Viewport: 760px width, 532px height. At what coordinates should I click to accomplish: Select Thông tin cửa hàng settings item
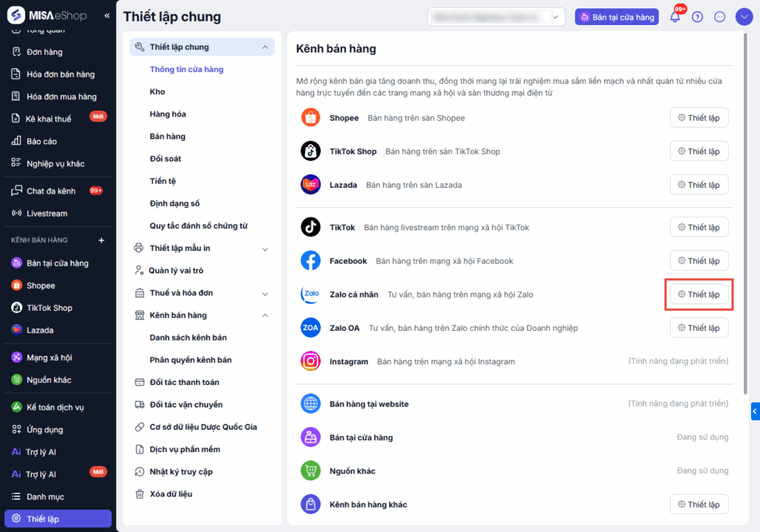pos(186,69)
